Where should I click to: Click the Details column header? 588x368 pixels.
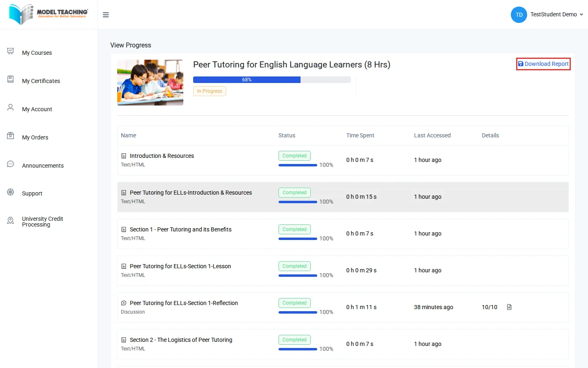pos(490,135)
